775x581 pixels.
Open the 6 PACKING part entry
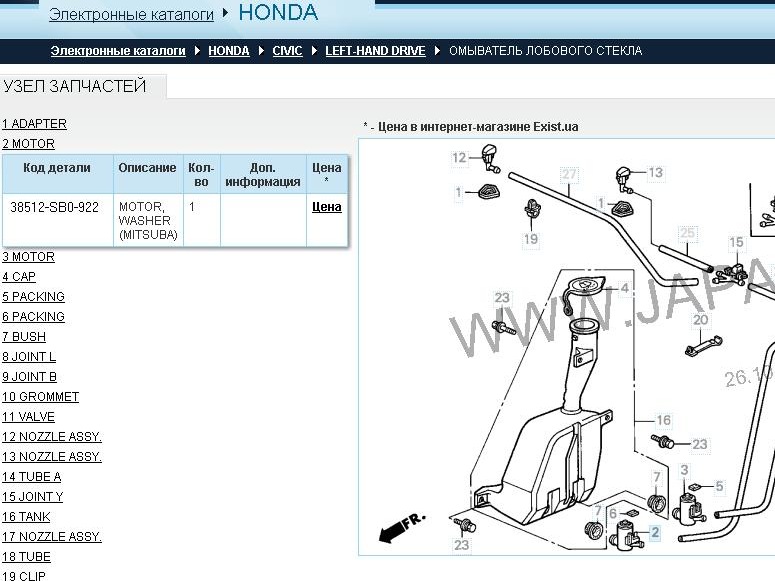click(x=33, y=316)
